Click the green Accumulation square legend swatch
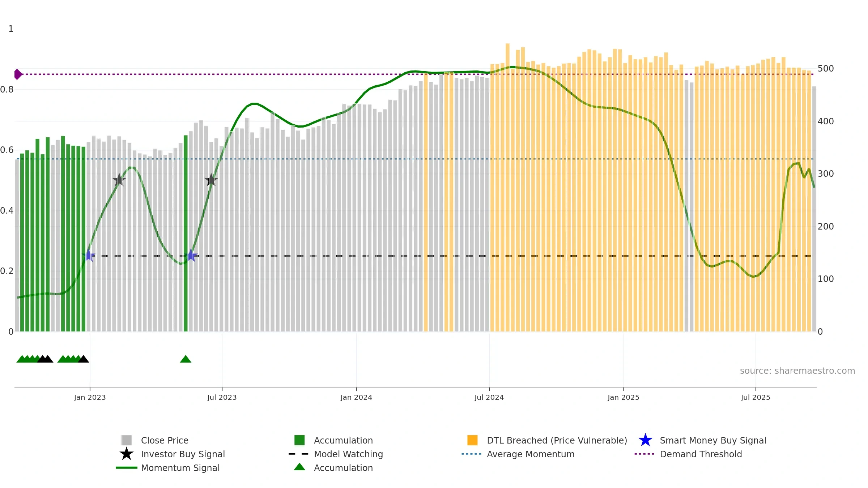868x488 pixels. [299, 440]
